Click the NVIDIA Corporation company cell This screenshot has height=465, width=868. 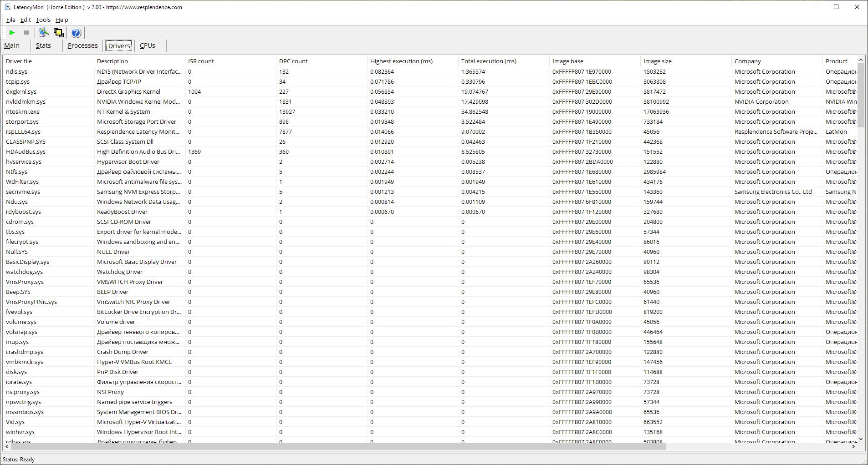[761, 101]
